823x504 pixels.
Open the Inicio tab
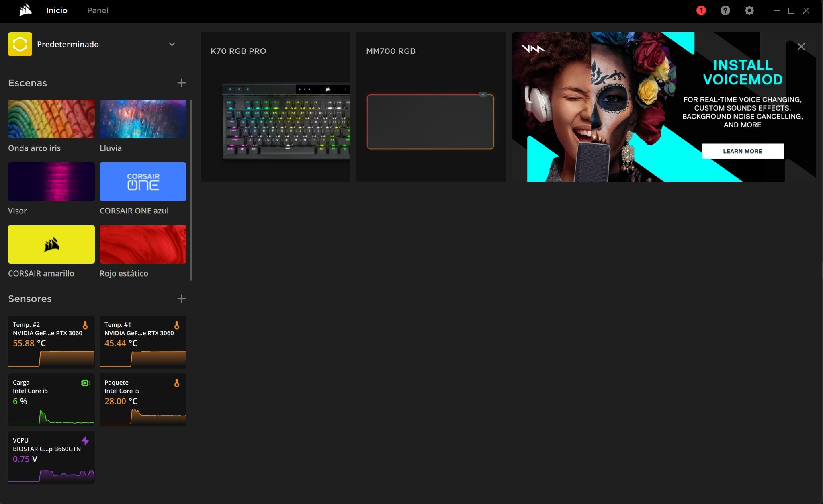[57, 10]
